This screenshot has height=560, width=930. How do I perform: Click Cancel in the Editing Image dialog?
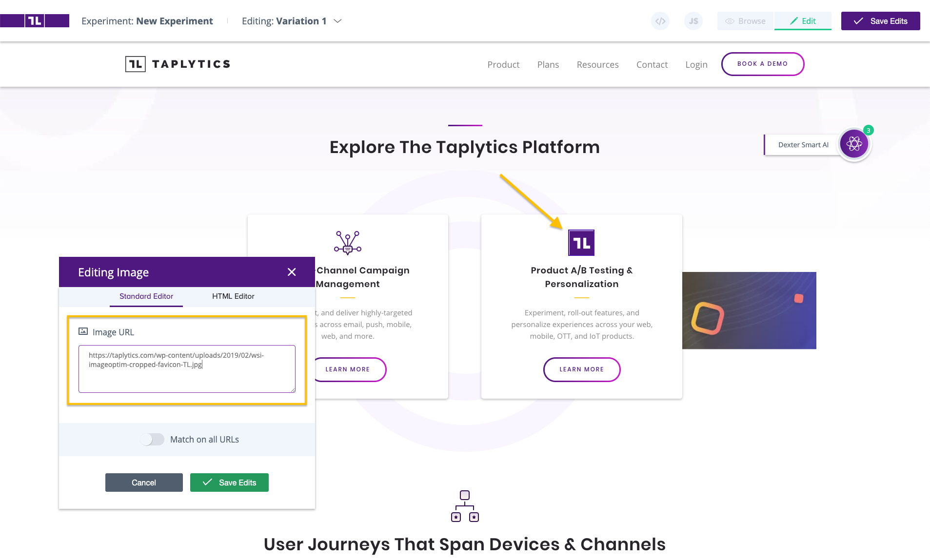coord(144,483)
